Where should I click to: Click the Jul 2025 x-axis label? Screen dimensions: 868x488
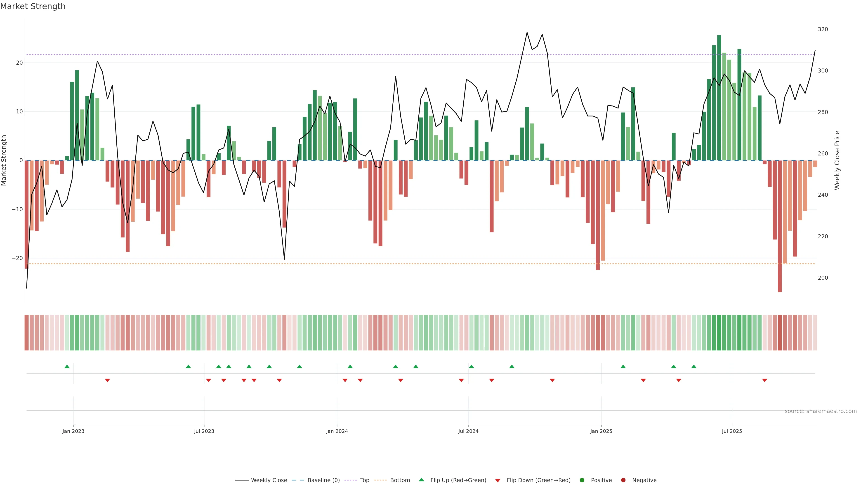pyautogui.click(x=731, y=431)
